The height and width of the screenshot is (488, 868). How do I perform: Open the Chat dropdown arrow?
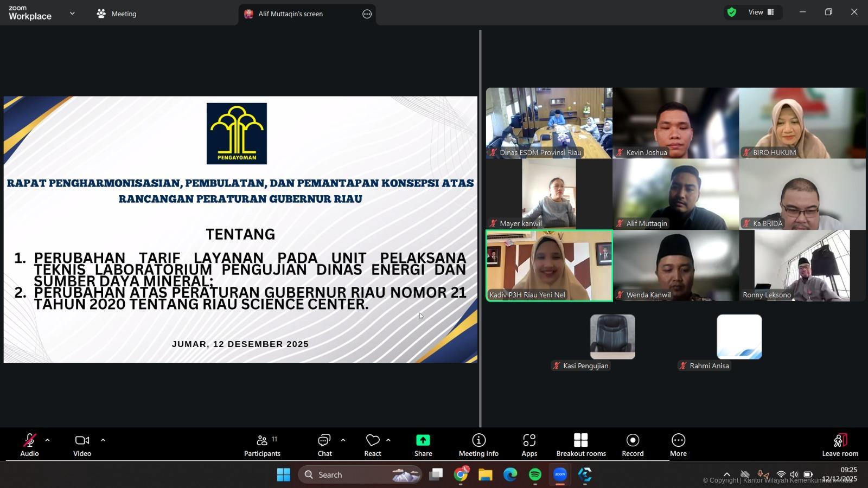(x=342, y=440)
